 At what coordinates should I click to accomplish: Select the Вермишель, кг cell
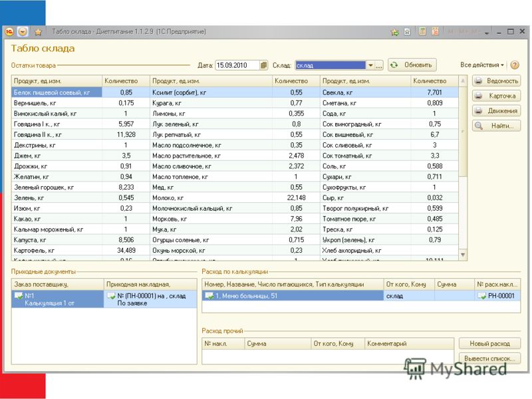(x=57, y=103)
